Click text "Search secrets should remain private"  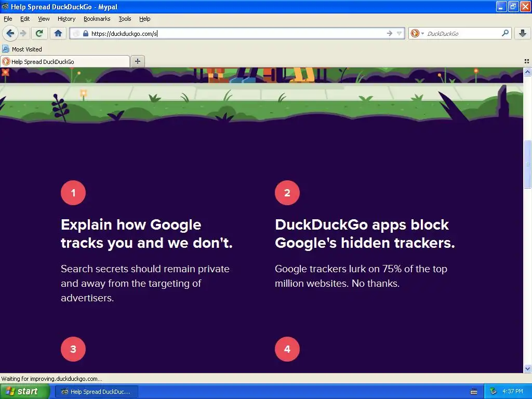145,269
